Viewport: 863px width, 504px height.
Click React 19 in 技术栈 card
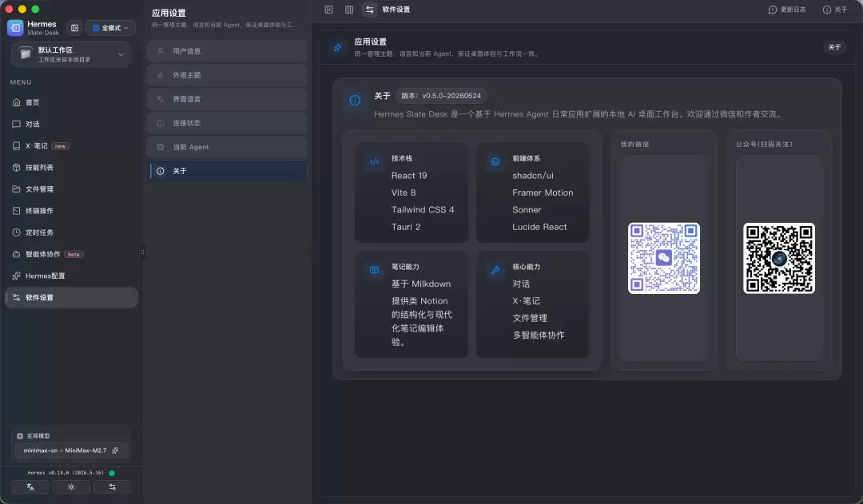pos(409,176)
